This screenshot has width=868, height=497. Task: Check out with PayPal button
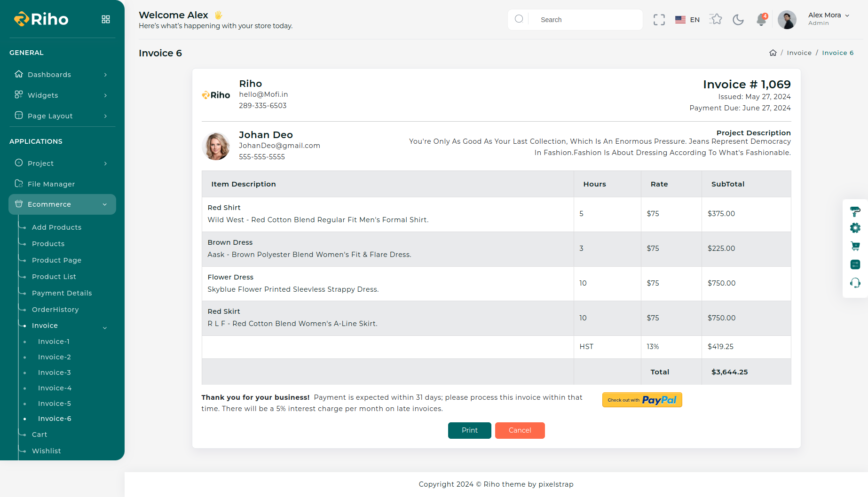[x=642, y=400]
